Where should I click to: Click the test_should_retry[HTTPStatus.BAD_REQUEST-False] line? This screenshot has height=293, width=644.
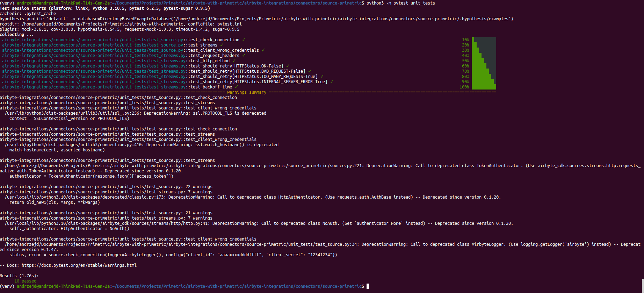pos(157,71)
